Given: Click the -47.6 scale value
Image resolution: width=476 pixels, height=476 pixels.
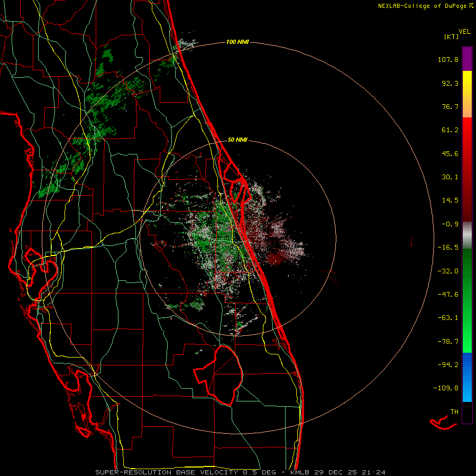Looking at the screenshot, I should [448, 295].
